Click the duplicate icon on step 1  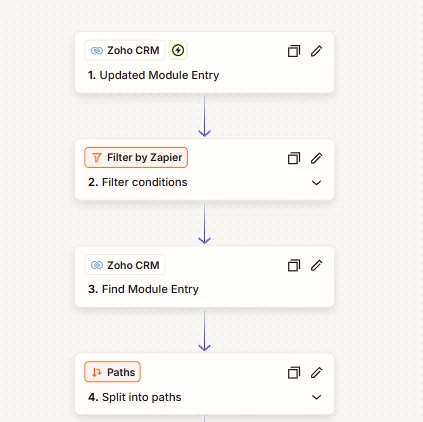tap(294, 51)
